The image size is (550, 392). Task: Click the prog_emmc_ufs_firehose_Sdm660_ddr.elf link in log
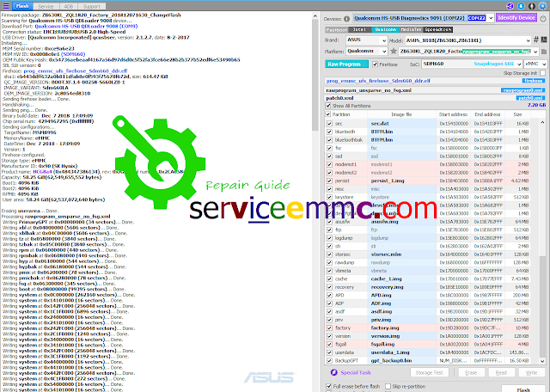tap(76, 70)
